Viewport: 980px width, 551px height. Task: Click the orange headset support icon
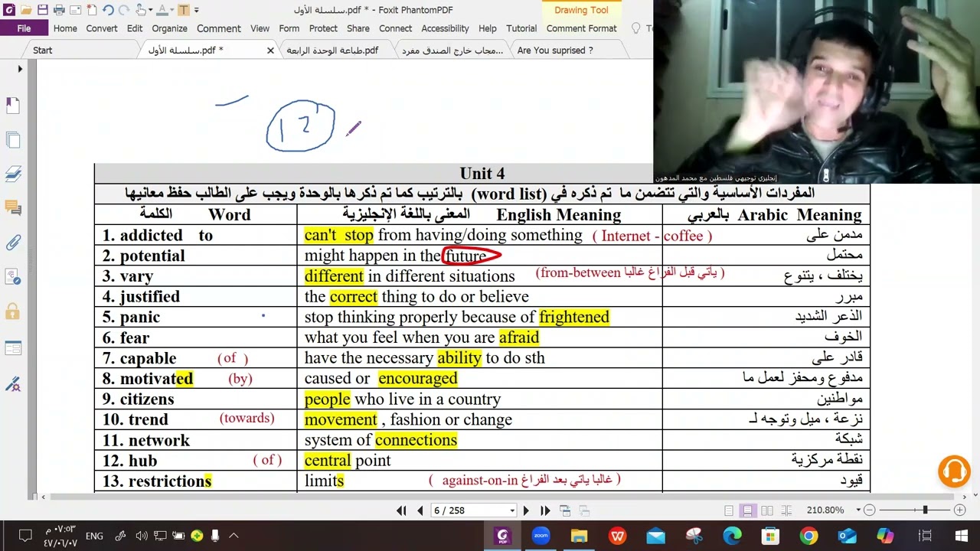tap(954, 471)
